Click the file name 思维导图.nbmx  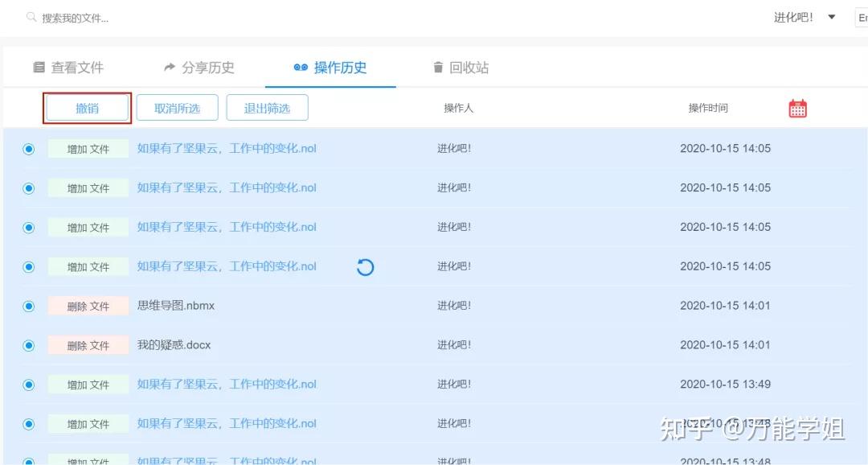coord(176,306)
